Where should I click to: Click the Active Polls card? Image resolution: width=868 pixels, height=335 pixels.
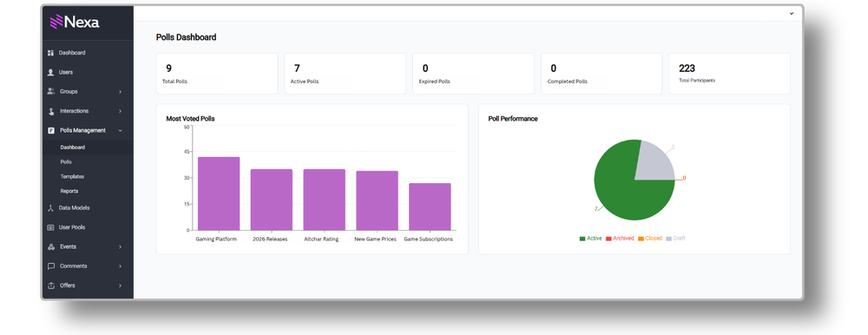[x=345, y=74]
